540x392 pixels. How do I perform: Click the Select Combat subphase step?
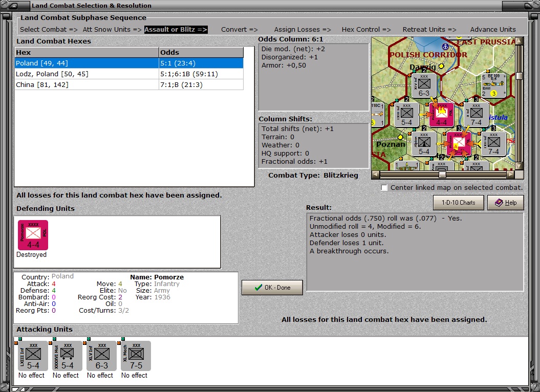[49, 30]
